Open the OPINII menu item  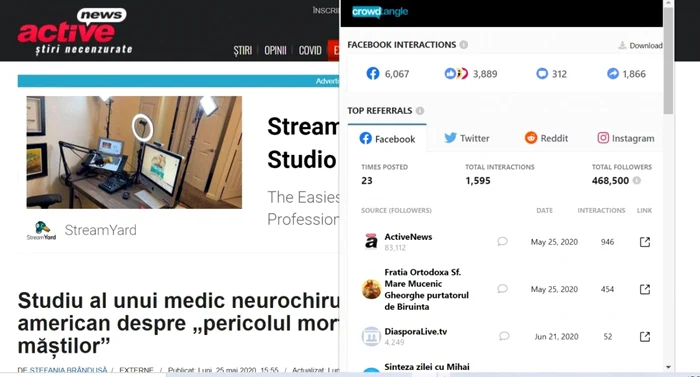point(275,50)
